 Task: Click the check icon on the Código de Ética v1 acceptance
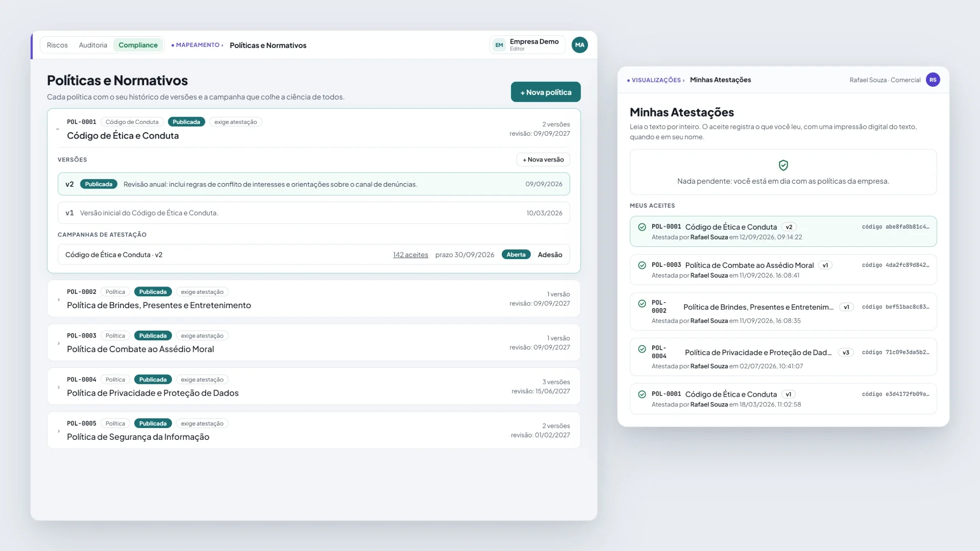click(x=642, y=394)
